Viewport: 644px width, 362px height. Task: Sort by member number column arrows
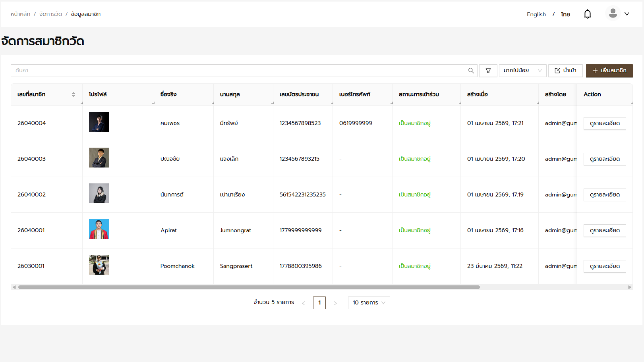tap(73, 94)
